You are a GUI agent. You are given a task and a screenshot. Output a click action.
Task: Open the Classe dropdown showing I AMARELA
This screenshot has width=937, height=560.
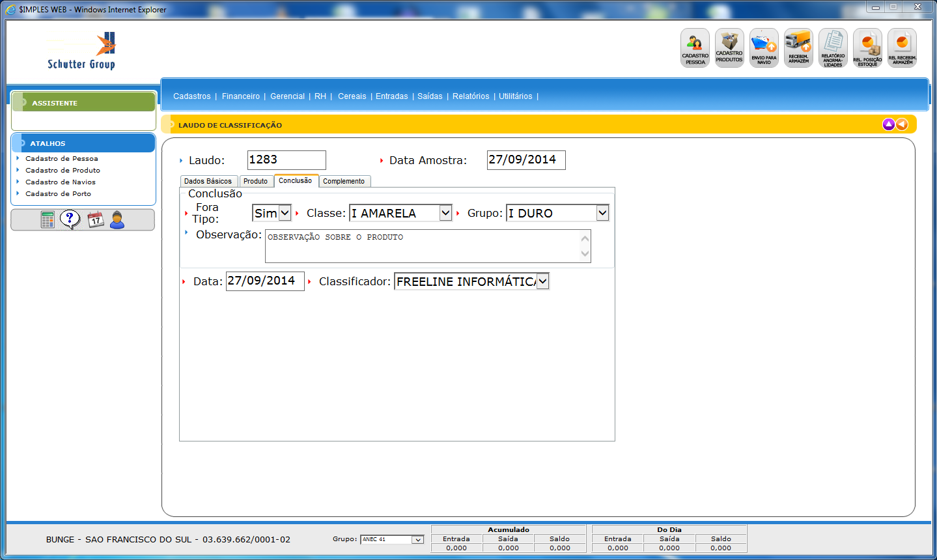445,213
